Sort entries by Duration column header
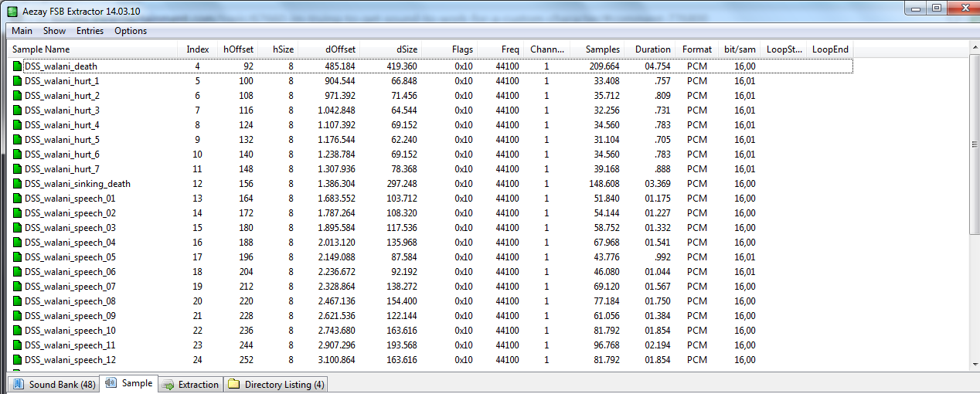This screenshot has height=394, width=980. (x=652, y=49)
